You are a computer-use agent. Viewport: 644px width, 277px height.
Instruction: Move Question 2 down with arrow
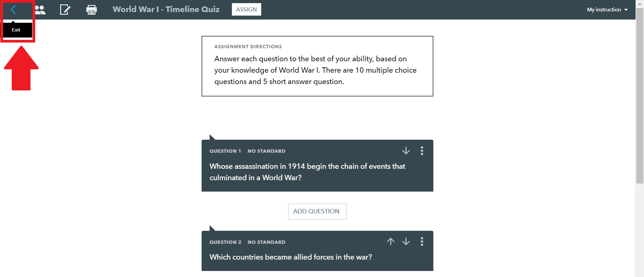pos(406,241)
